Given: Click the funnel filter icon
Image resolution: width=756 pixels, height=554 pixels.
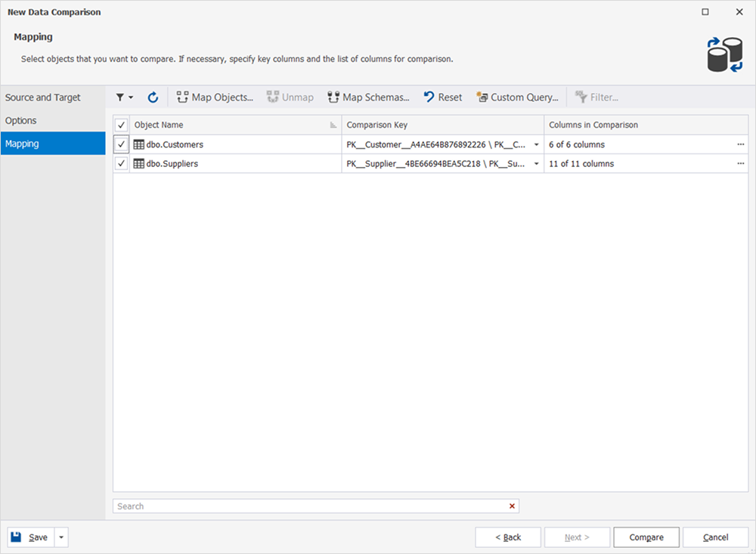Looking at the screenshot, I should click(121, 97).
